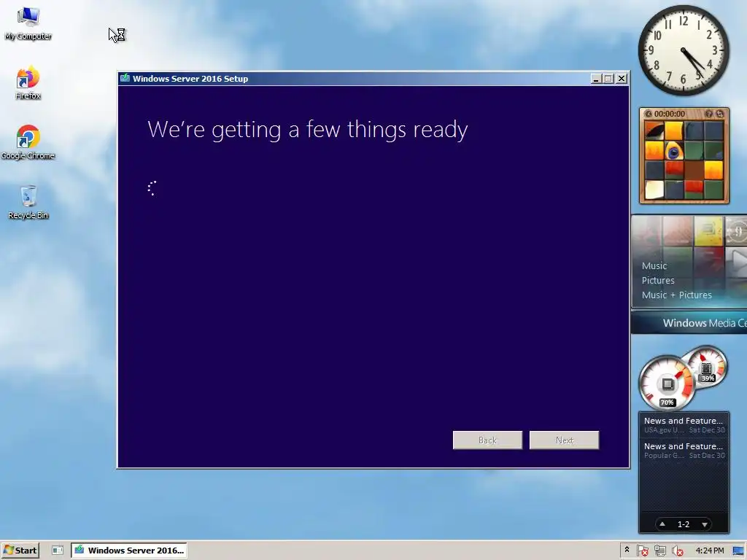Viewport: 747px width, 560px height.
Task: Click the white tile in puzzle bottom row
Action: pyautogui.click(x=654, y=190)
